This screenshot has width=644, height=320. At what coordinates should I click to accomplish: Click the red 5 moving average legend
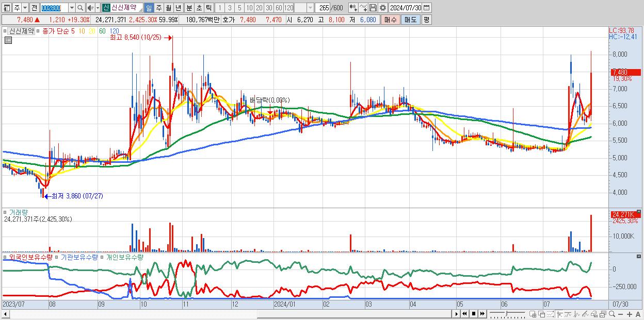(x=73, y=31)
